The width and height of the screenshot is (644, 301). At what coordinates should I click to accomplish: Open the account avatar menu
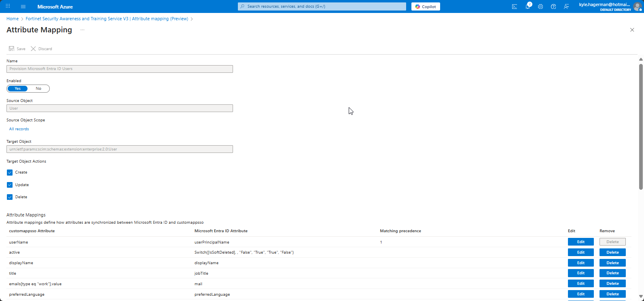coord(638,6)
